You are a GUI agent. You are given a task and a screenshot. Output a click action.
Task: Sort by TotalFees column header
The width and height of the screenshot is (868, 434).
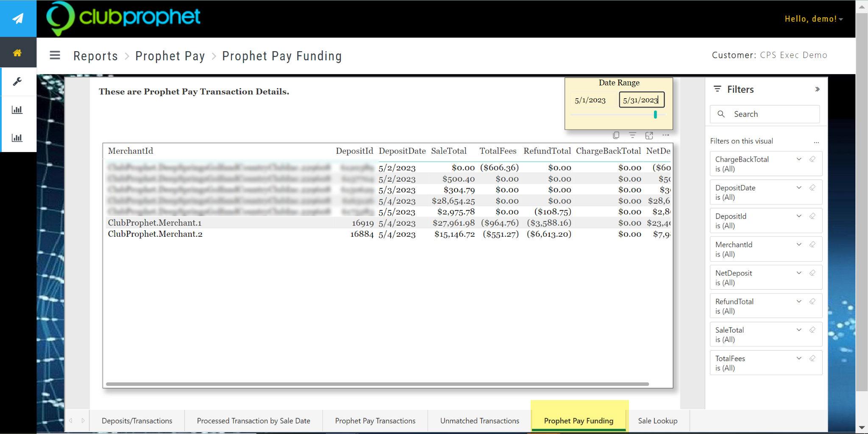(x=498, y=151)
